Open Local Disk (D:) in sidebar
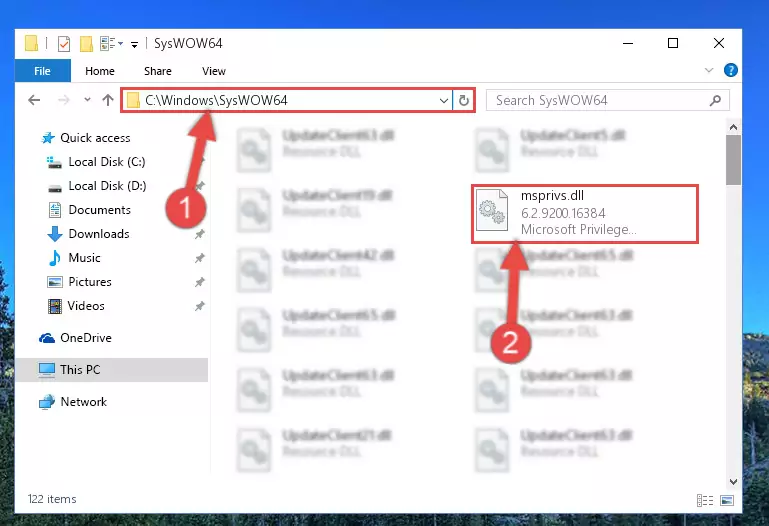The width and height of the screenshot is (769, 526). 107,186
